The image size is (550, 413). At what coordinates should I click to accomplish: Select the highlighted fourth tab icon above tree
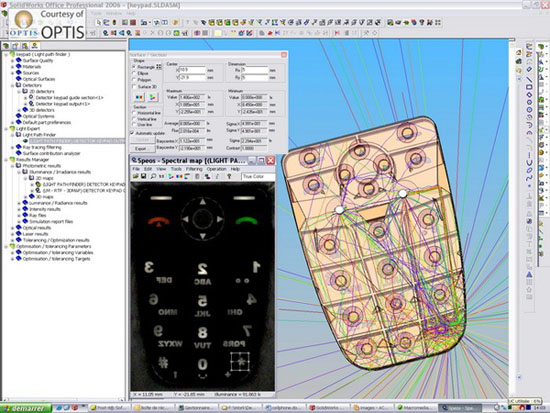pos(34,46)
